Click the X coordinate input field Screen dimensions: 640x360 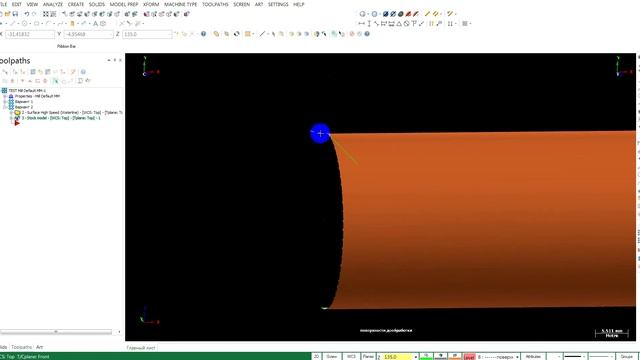point(29,34)
